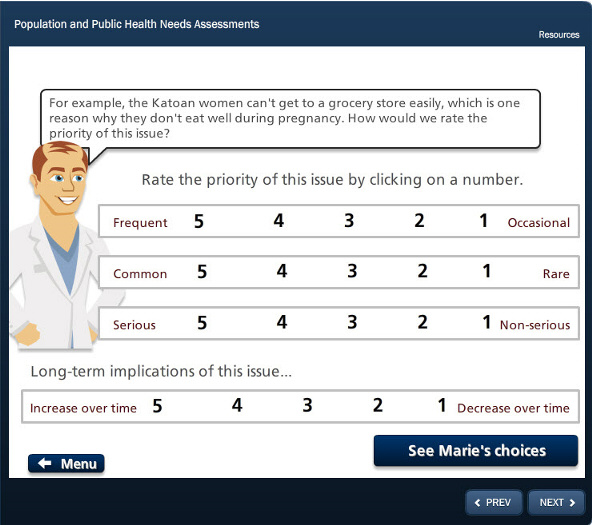Choose 1 next to Occasional
592x525 pixels.
pos(483,220)
